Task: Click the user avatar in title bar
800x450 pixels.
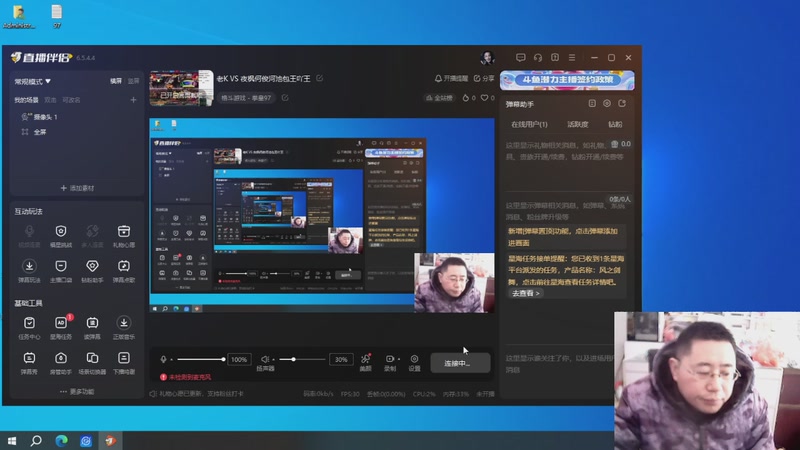Action: [487, 58]
